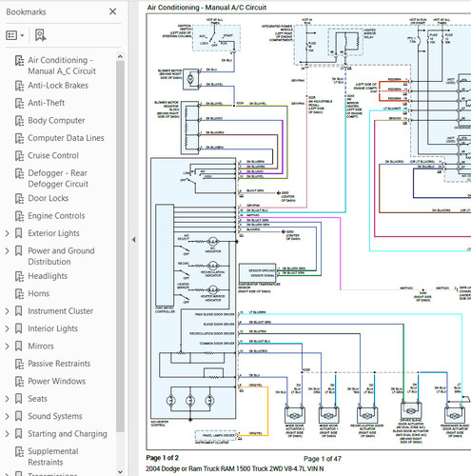
Task: Click the 'Page 1 of 47' footer text
Action: 323,459
